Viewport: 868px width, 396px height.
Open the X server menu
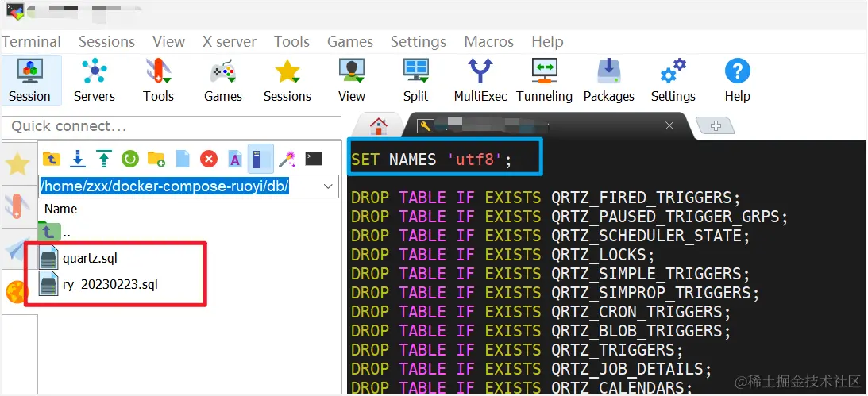tap(230, 42)
